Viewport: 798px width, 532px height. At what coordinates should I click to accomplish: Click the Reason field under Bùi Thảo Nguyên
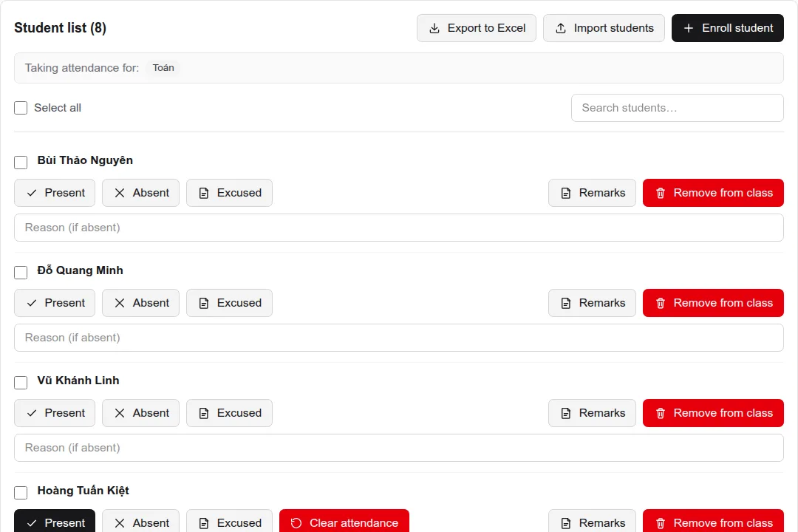pyautogui.click(x=399, y=228)
